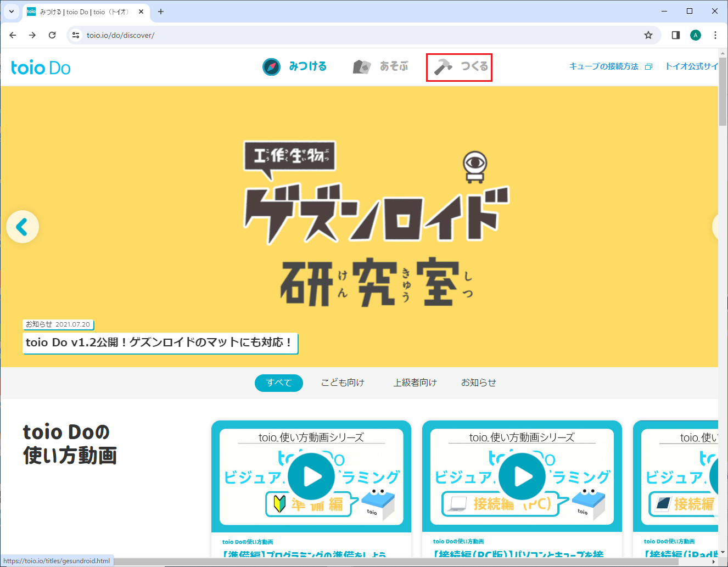Open みつける via its circular icon
The width and height of the screenshot is (728, 567).
[x=271, y=66]
